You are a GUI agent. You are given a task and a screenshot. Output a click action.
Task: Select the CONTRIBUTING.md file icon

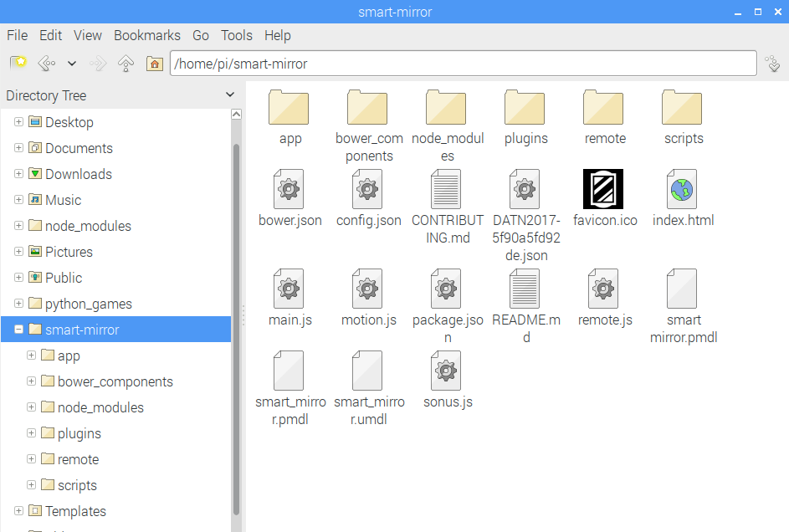click(446, 189)
